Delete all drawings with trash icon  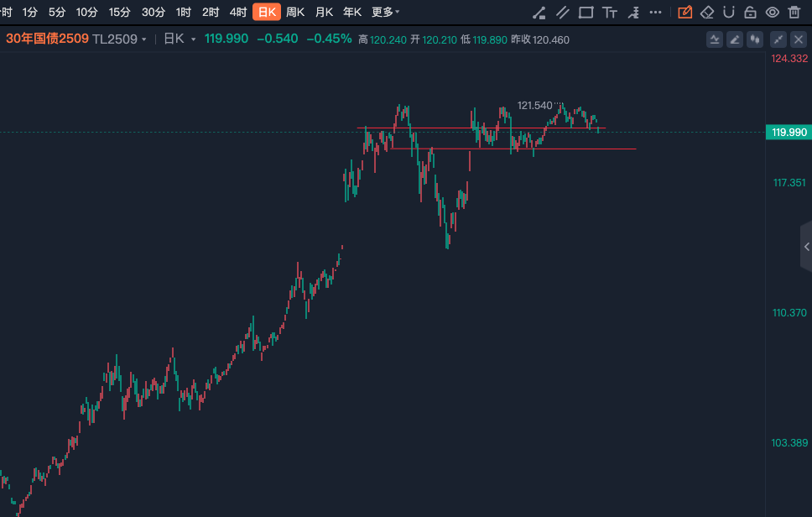coord(794,12)
